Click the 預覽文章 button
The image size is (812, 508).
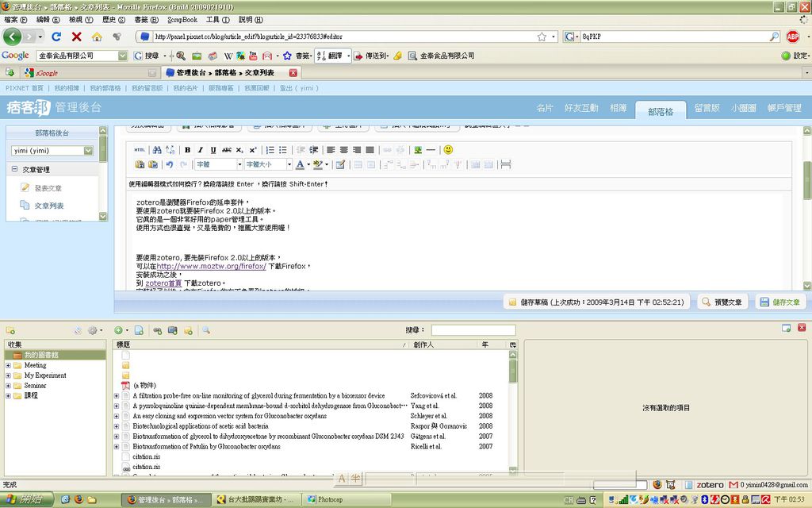(x=722, y=302)
